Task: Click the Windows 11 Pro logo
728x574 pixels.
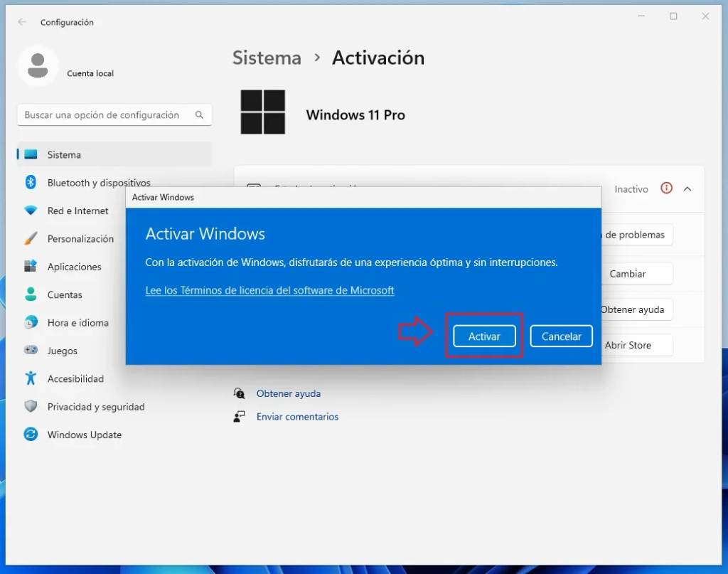Action: (x=263, y=112)
